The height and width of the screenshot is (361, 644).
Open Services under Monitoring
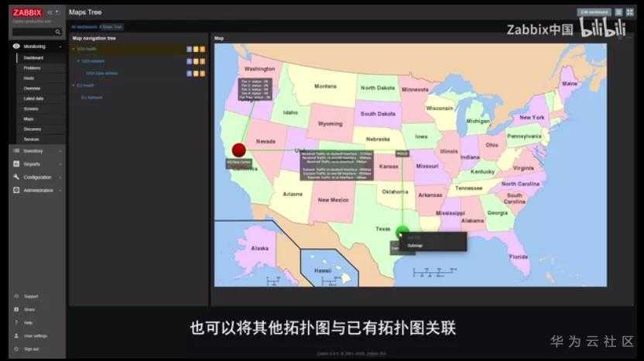click(32, 139)
